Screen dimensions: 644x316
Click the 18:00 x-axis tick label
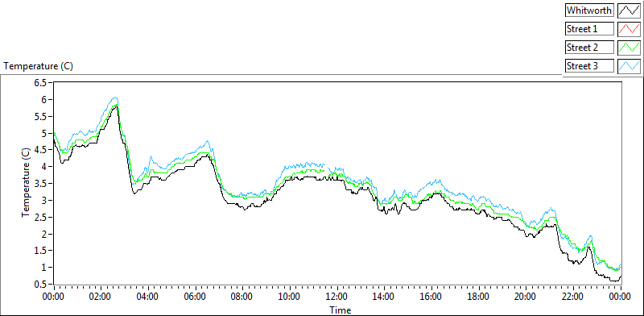tap(478, 297)
